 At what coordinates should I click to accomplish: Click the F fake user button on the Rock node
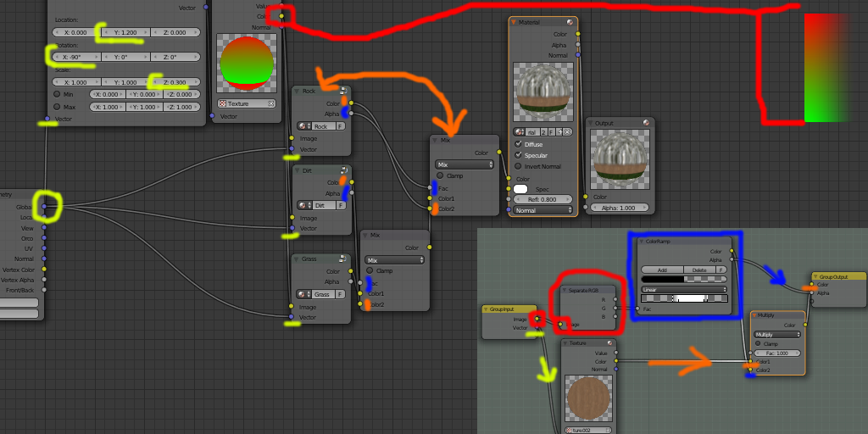(x=341, y=126)
